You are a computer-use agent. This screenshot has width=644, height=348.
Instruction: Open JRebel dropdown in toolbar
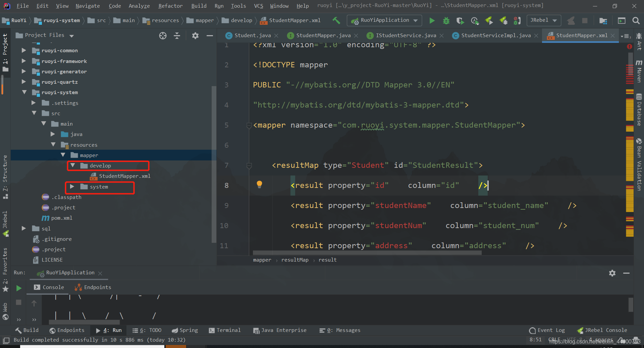click(544, 20)
